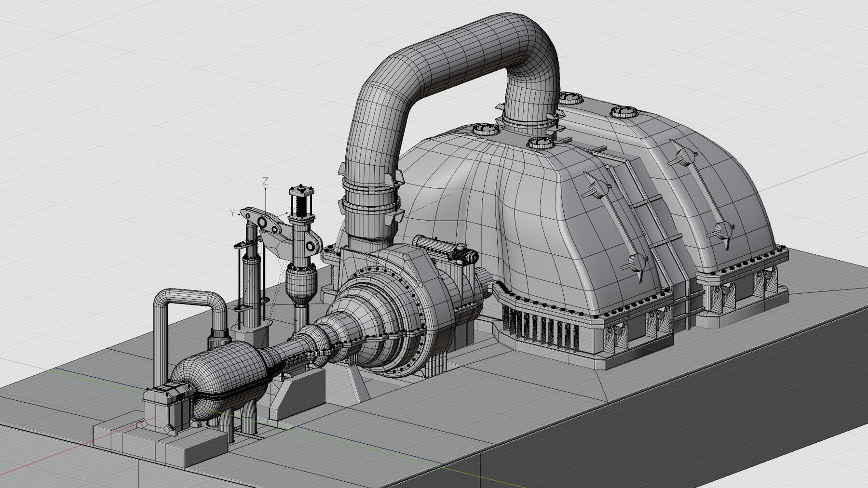Click the Y axis label on the gizmo
This screenshot has height=488, width=868.
pyautogui.click(x=232, y=212)
